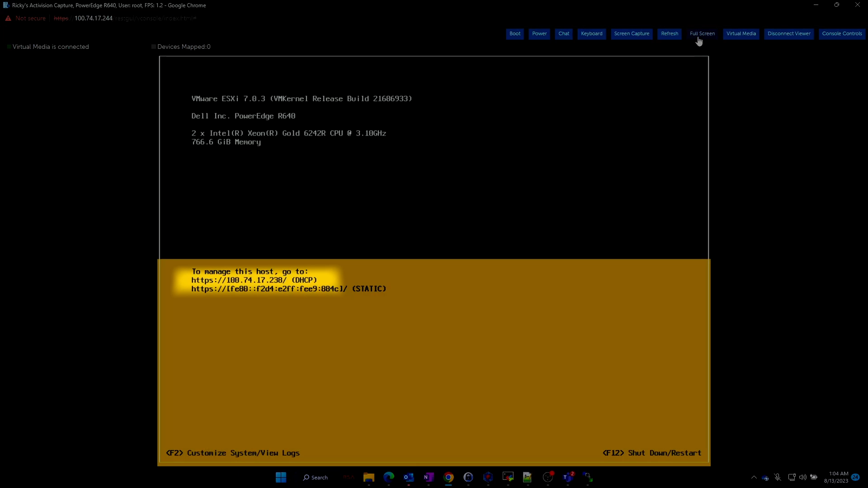
Task: Open the Keyboard menu in the console
Action: (x=592, y=33)
